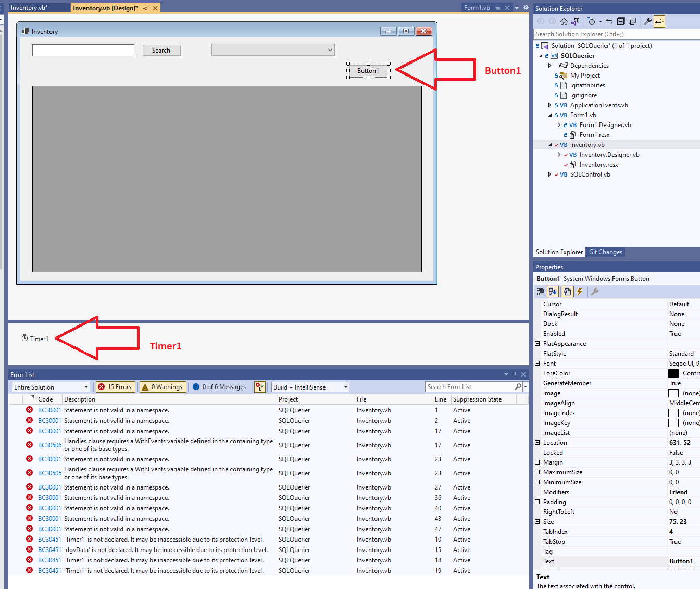The width and height of the screenshot is (700, 589).
Task: Open the document tab overflow dropdown arrow
Action: coord(517,8)
